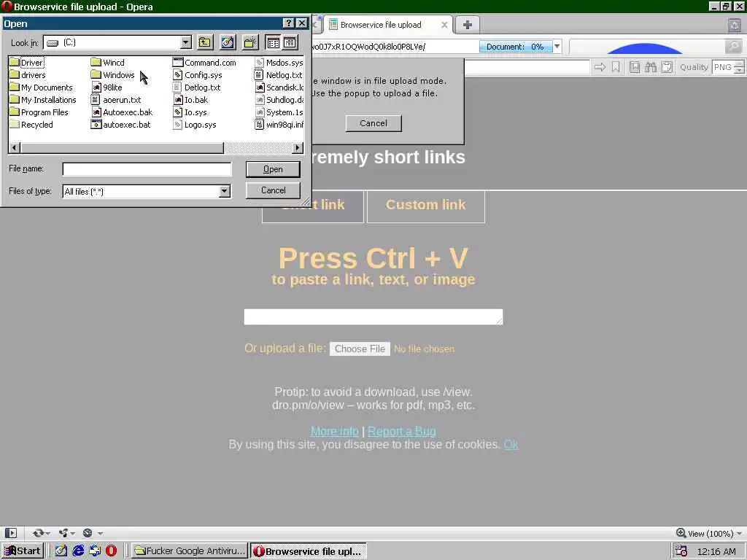Select Logo.sys file
This screenshot has height=560, width=747.
click(194, 124)
